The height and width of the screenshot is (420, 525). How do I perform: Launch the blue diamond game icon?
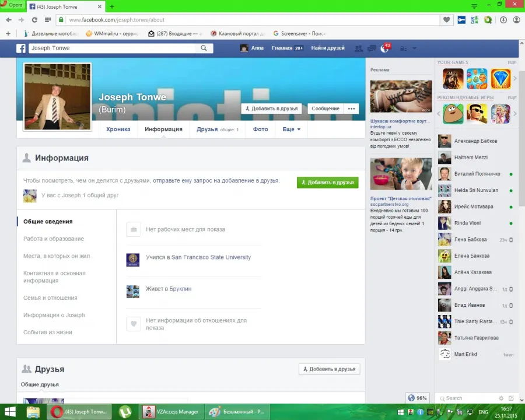501,79
